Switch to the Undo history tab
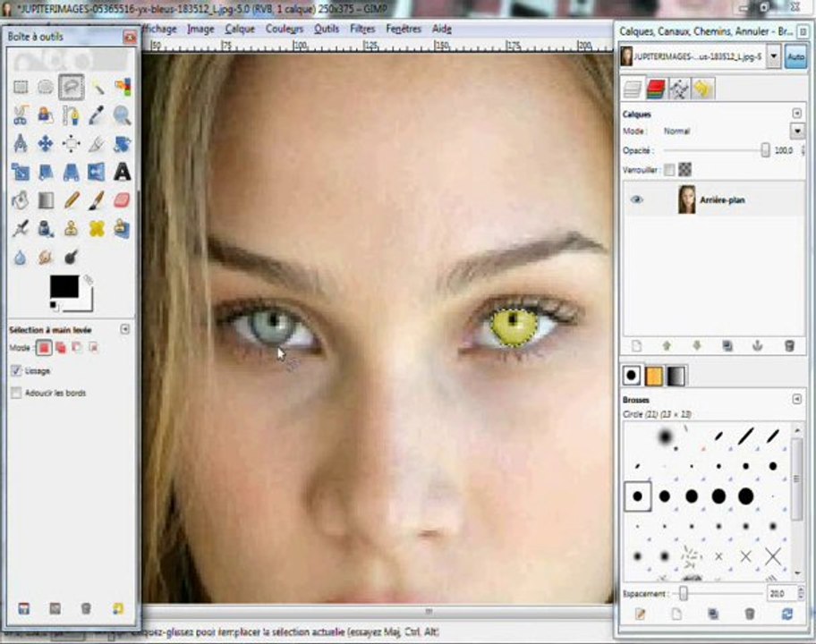The height and width of the screenshot is (644, 816). [x=702, y=89]
